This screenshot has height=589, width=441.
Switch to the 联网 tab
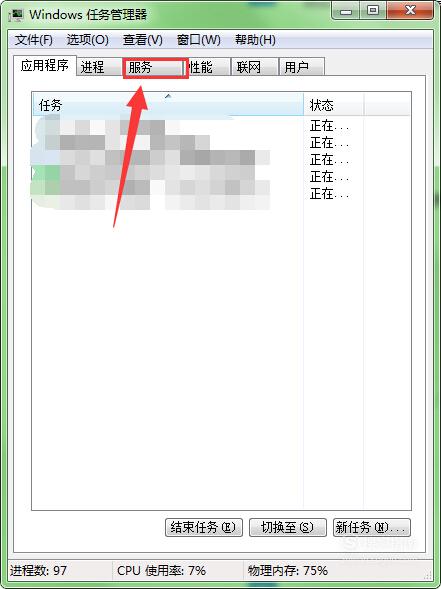click(x=255, y=68)
